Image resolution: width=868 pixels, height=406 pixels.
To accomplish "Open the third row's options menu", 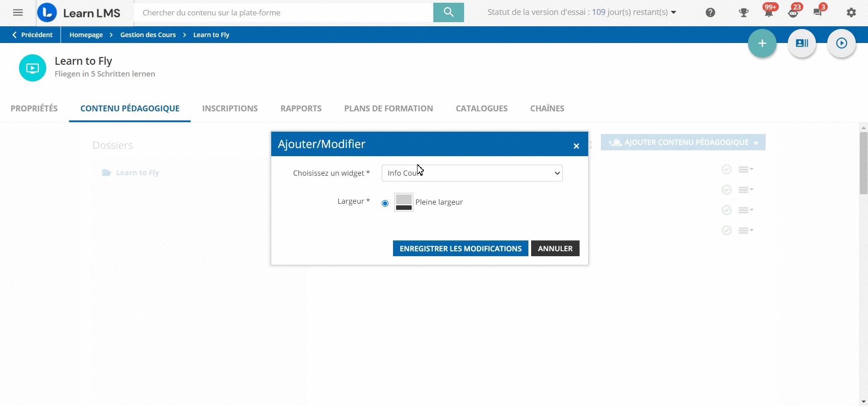I will [745, 210].
